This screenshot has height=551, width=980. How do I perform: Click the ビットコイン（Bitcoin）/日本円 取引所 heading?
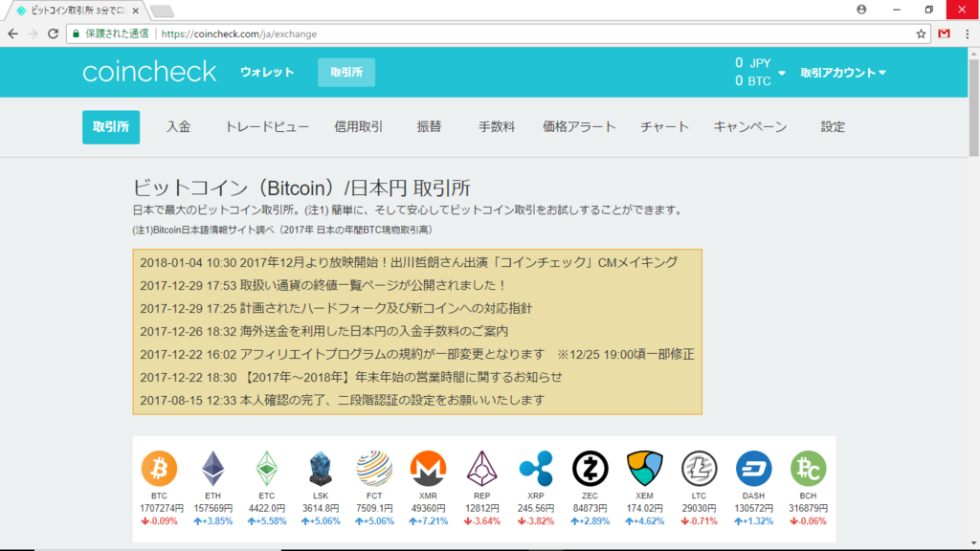point(301,187)
